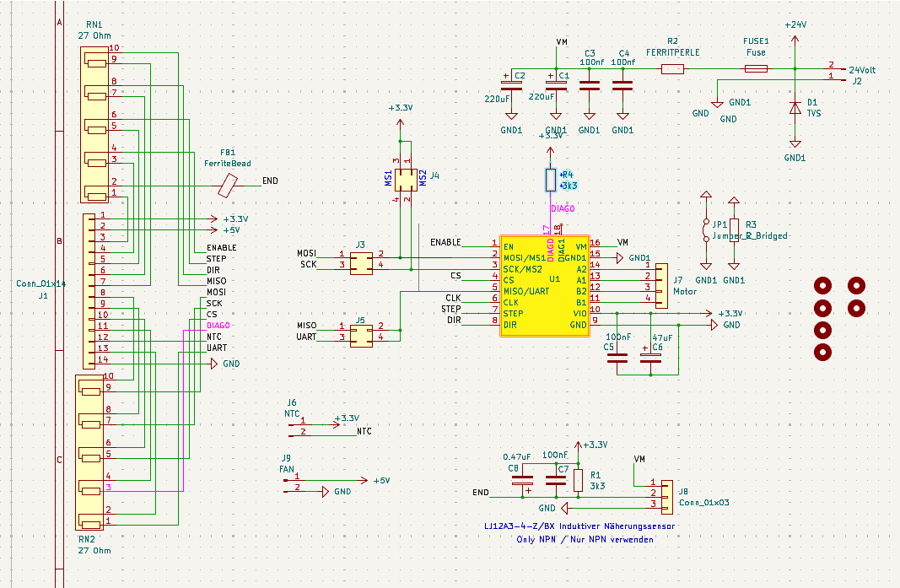Image resolution: width=900 pixels, height=588 pixels.
Task: Select the J3 MOSI/SCK connector symbol
Action: (x=361, y=263)
